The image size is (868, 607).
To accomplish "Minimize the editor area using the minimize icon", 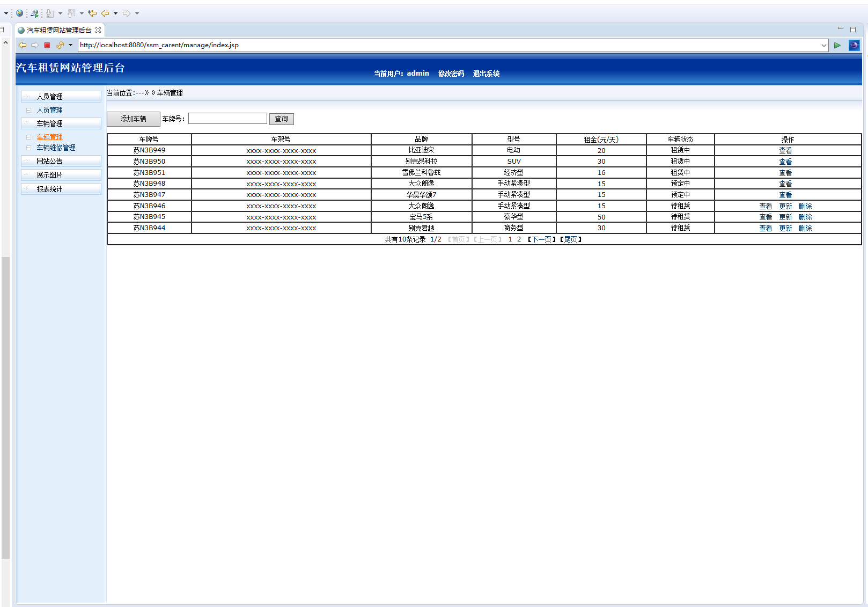I will coord(841,28).
